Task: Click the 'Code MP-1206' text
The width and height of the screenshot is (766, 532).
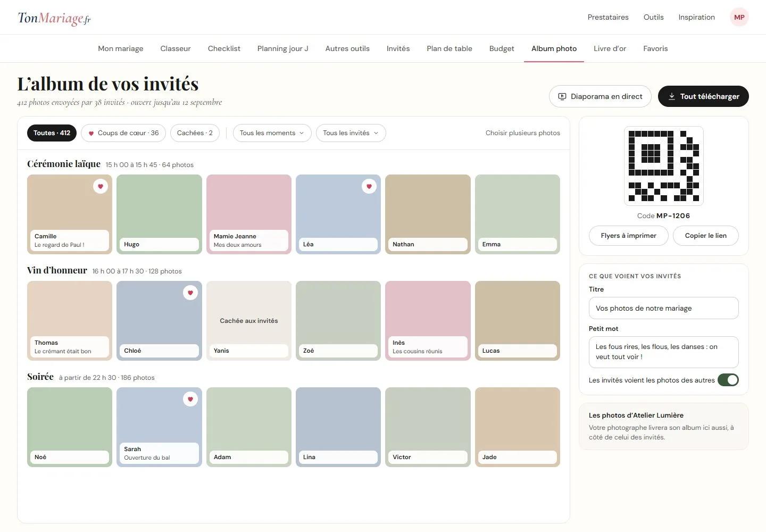Action: point(663,216)
